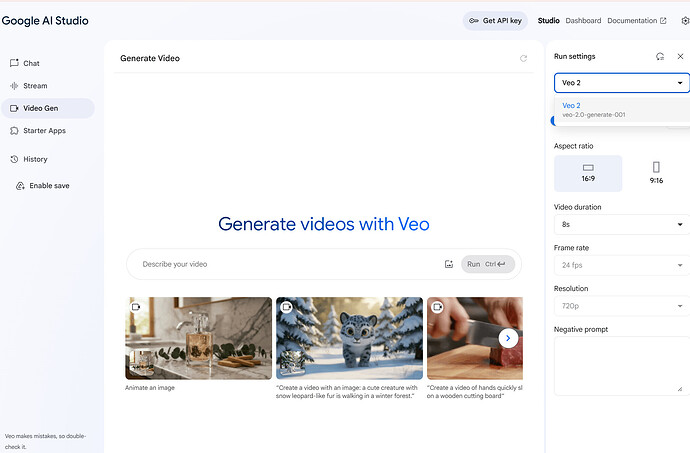Click the Starter Apps icon

[x=14, y=130]
